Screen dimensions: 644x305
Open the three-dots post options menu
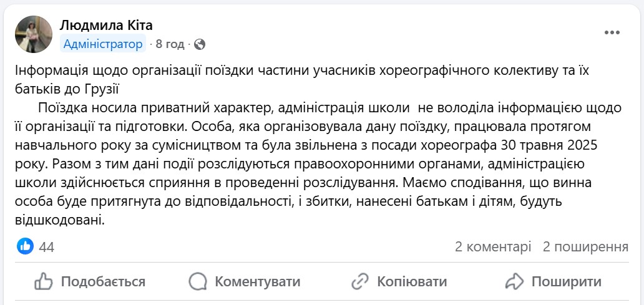point(612,32)
